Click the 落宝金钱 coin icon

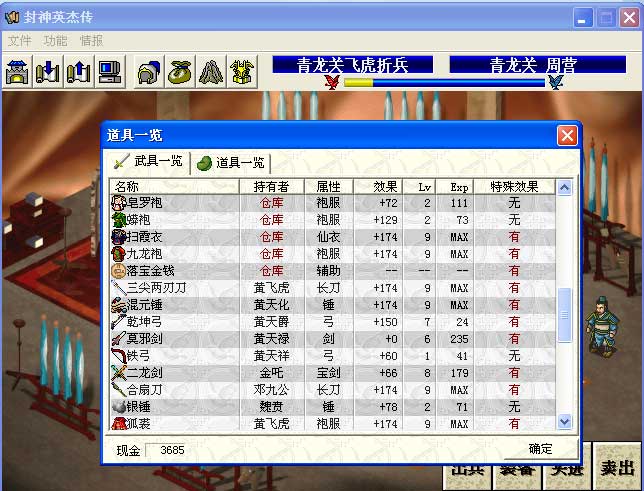coord(118,271)
